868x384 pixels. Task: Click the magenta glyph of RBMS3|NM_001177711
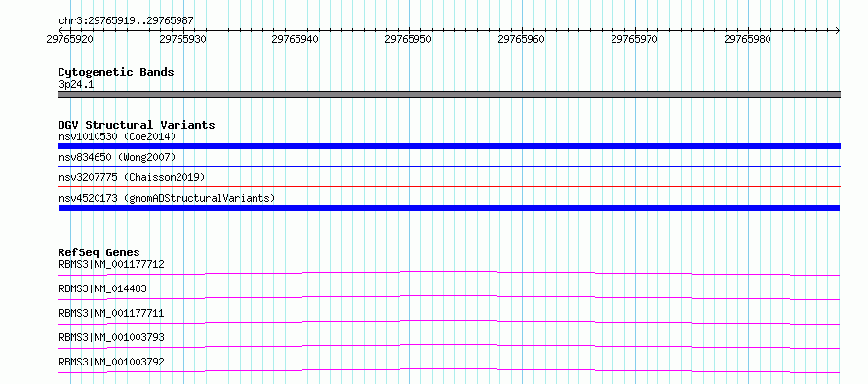[449, 322]
